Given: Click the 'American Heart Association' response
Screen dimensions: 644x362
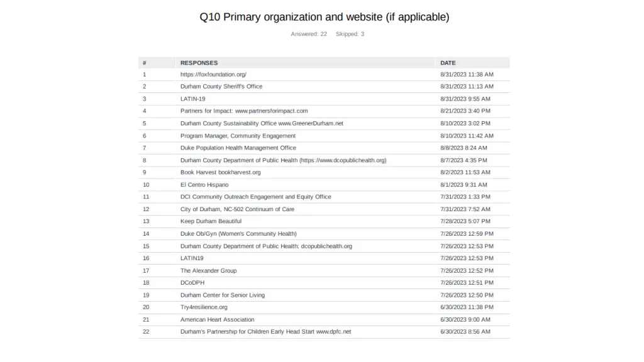Looking at the screenshot, I should coord(217,319).
